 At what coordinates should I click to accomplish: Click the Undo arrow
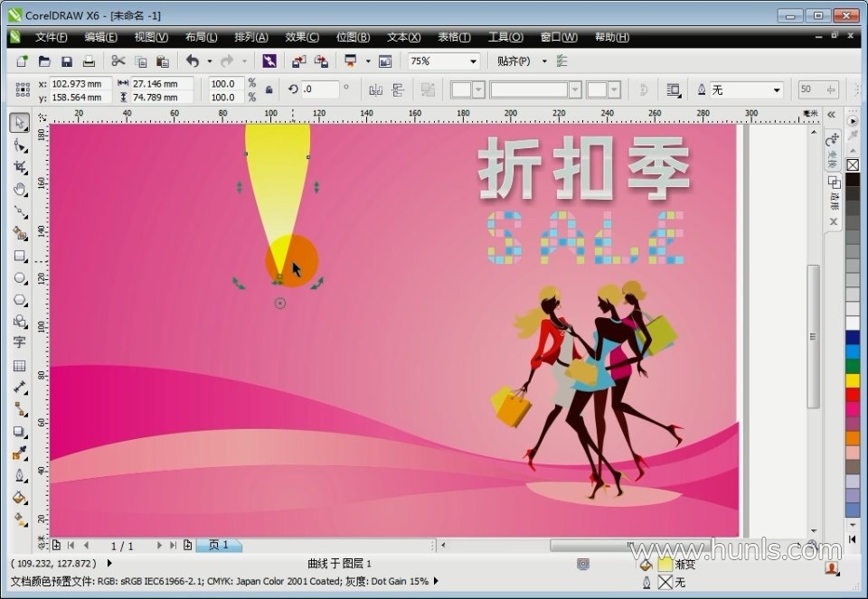click(193, 61)
